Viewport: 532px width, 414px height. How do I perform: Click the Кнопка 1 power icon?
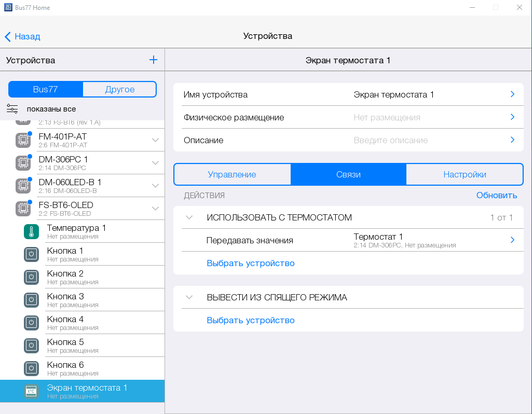[31, 255]
